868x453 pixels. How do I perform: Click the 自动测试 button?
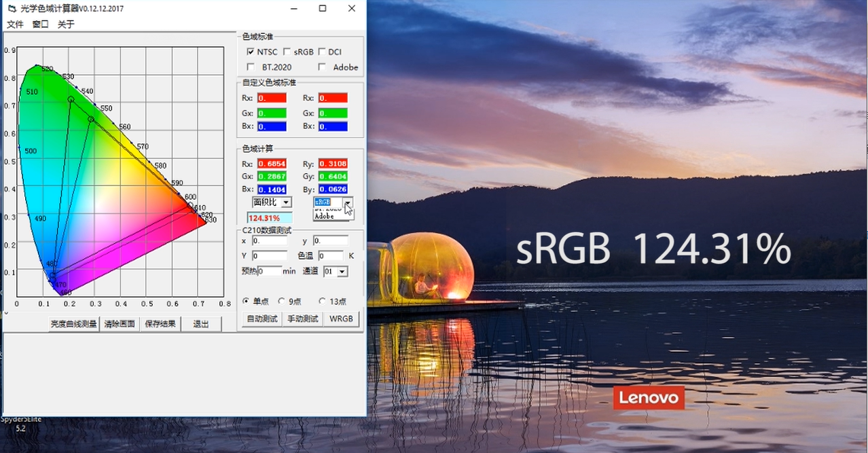261,319
